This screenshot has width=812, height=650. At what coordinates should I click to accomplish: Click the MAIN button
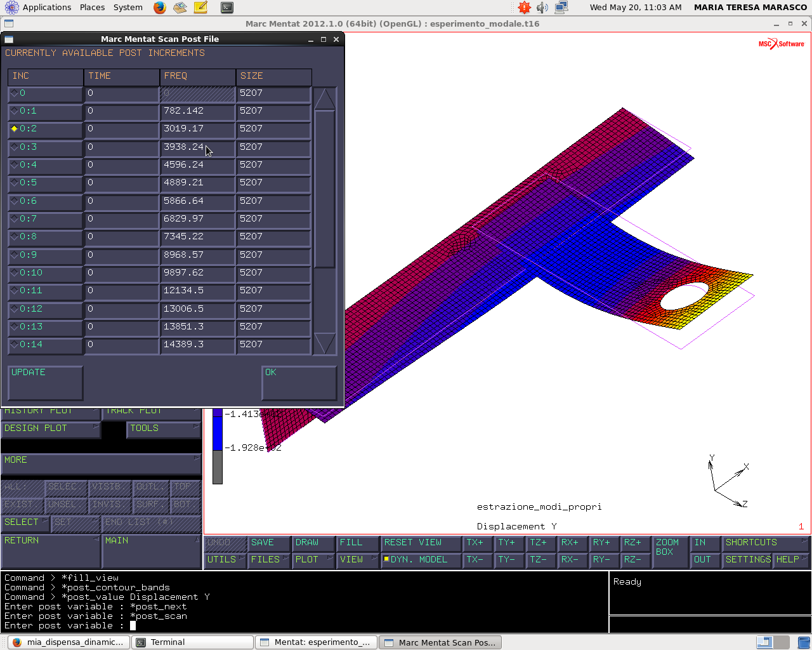tap(152, 551)
